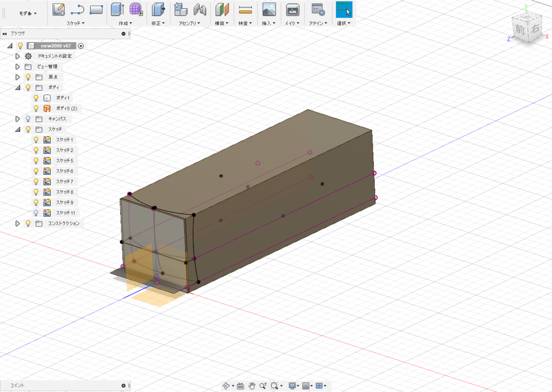Open the 修正 toolbar menu

pyautogui.click(x=158, y=23)
